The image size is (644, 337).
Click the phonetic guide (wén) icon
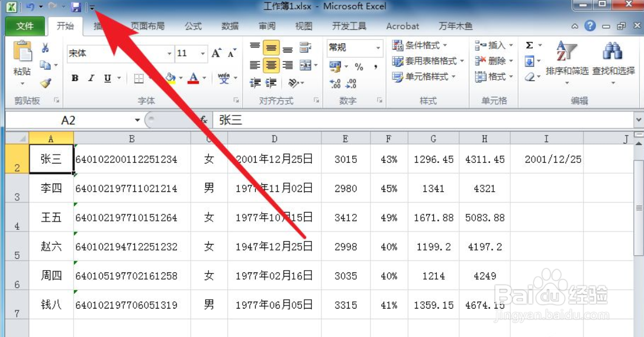coord(224,78)
